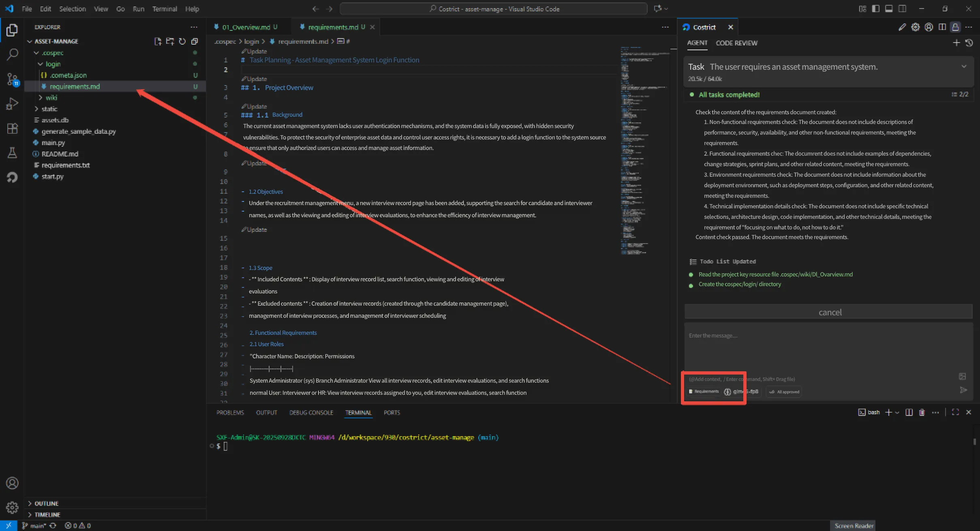Expand the static folder
The height and width of the screenshot is (531, 980).
click(x=36, y=109)
